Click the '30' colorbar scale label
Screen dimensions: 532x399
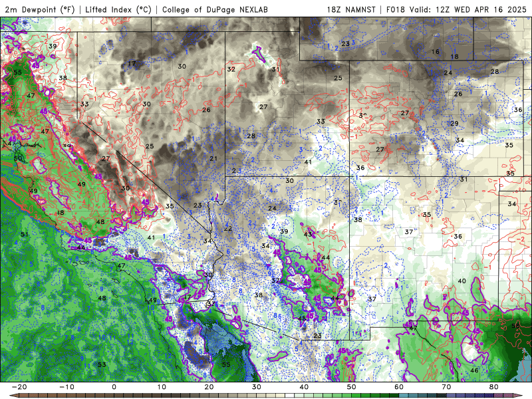(257, 387)
